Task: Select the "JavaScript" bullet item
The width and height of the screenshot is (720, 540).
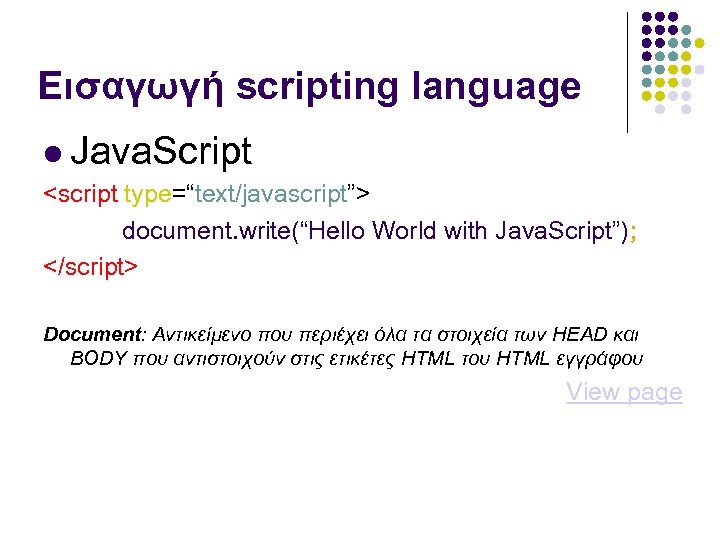Action: pyautogui.click(x=161, y=151)
